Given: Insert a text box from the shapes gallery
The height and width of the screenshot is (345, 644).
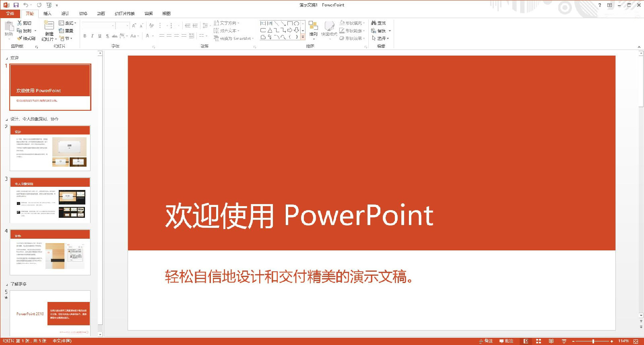Looking at the screenshot, I should pos(263,23).
